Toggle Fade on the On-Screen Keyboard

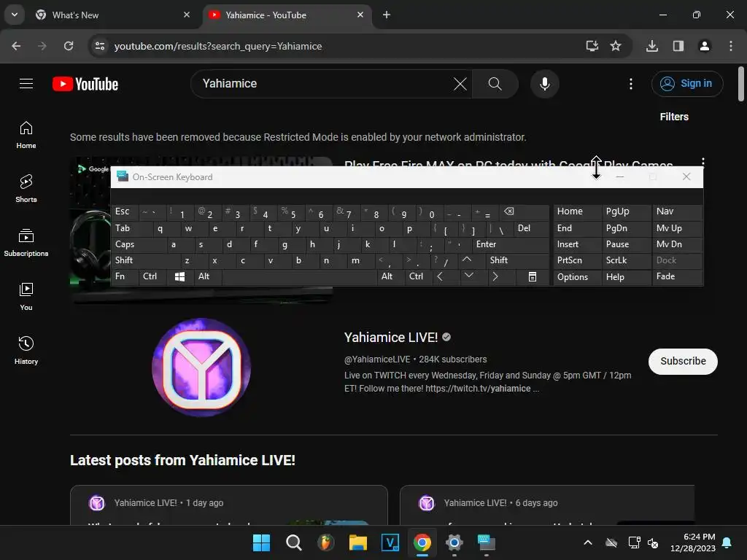point(676,276)
